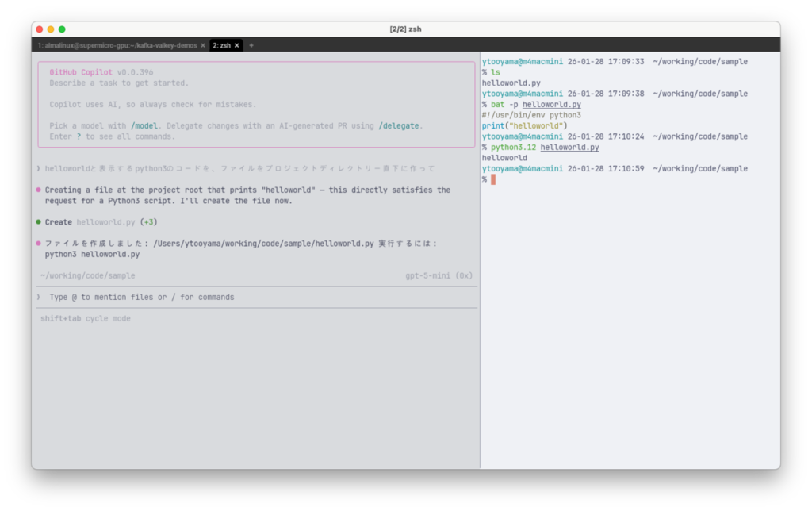Screen dimensions: 812x511
Task: Switch to the almalinux@supermicro-gpu tab
Action: click(117, 45)
